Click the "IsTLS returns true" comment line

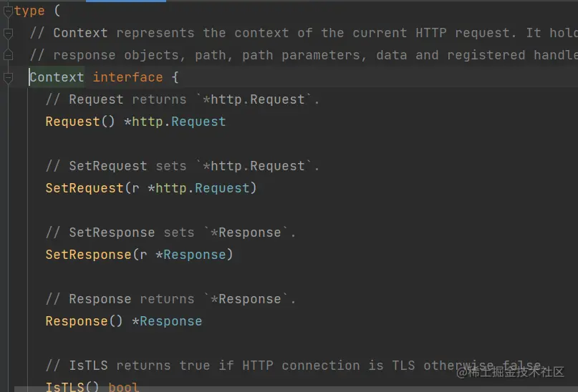coord(286,366)
